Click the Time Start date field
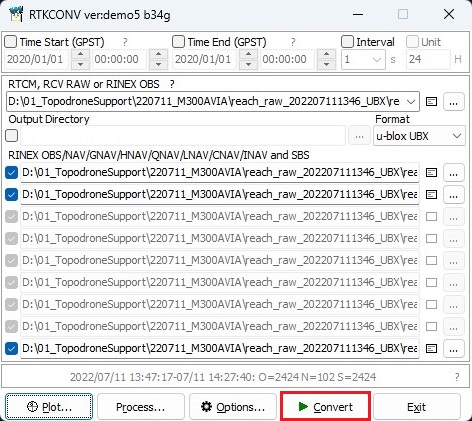This screenshot has width=472, height=421. click(37, 59)
